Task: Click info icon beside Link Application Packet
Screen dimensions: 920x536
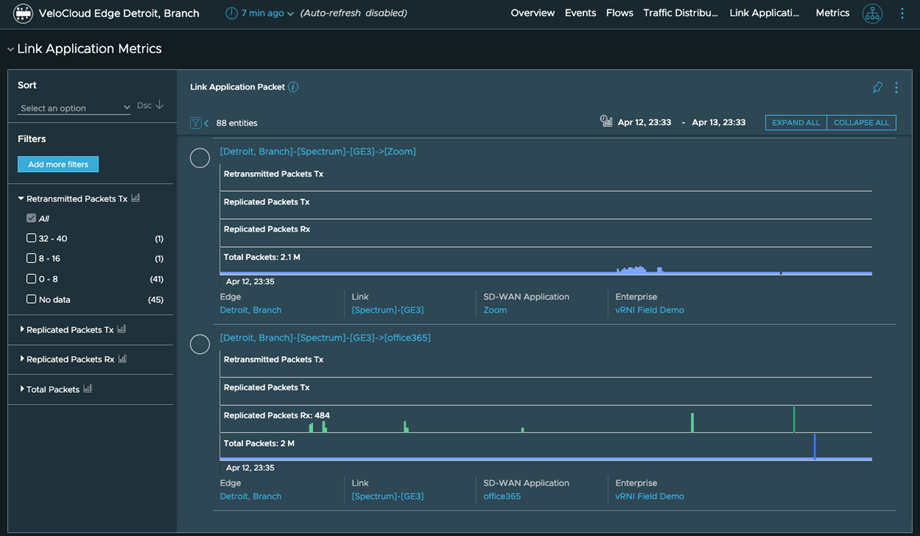Action: tap(293, 88)
